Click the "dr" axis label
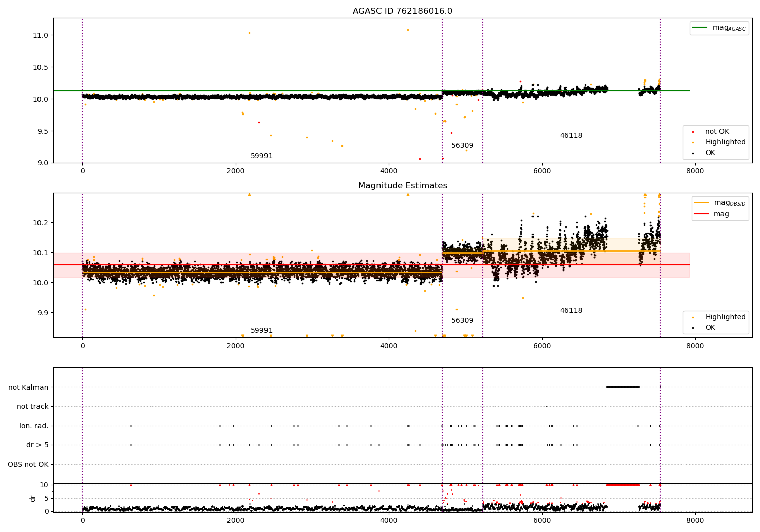This screenshot has height=532, width=760. pyautogui.click(x=33, y=498)
